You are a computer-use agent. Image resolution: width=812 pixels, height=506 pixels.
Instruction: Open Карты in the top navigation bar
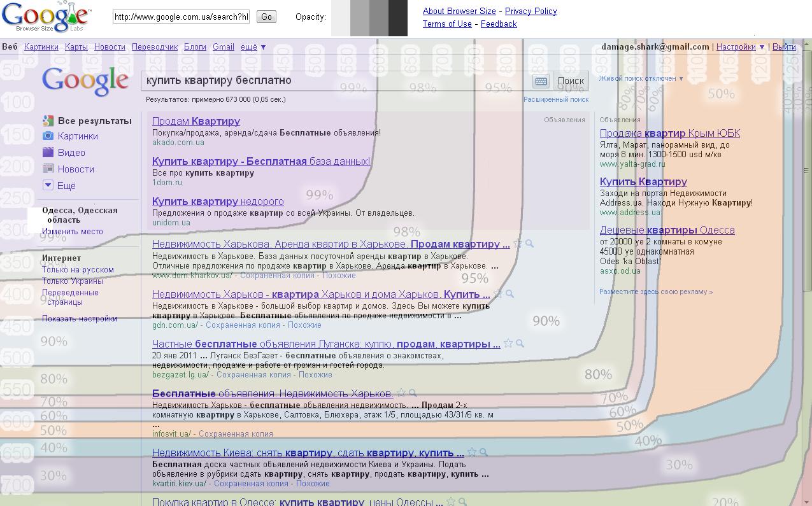[76, 47]
